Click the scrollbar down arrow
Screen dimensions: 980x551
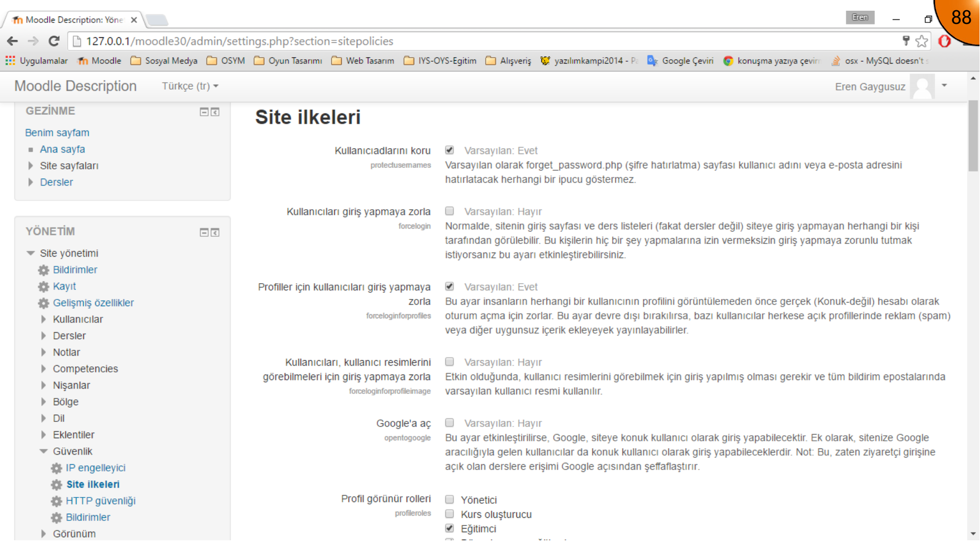(x=973, y=534)
